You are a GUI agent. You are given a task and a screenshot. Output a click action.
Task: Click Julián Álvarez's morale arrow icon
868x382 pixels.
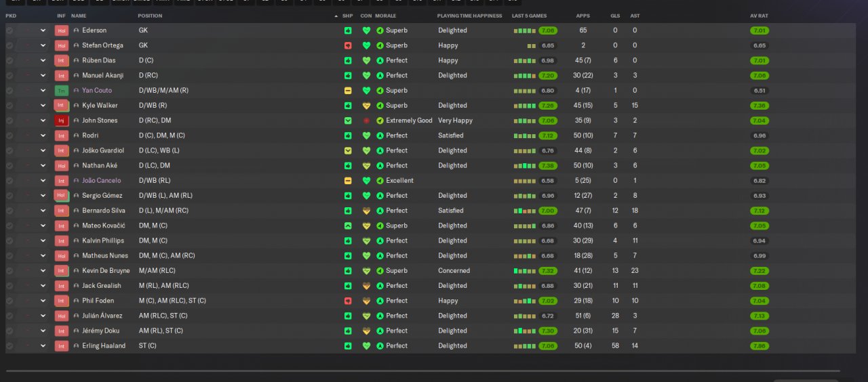pos(380,316)
